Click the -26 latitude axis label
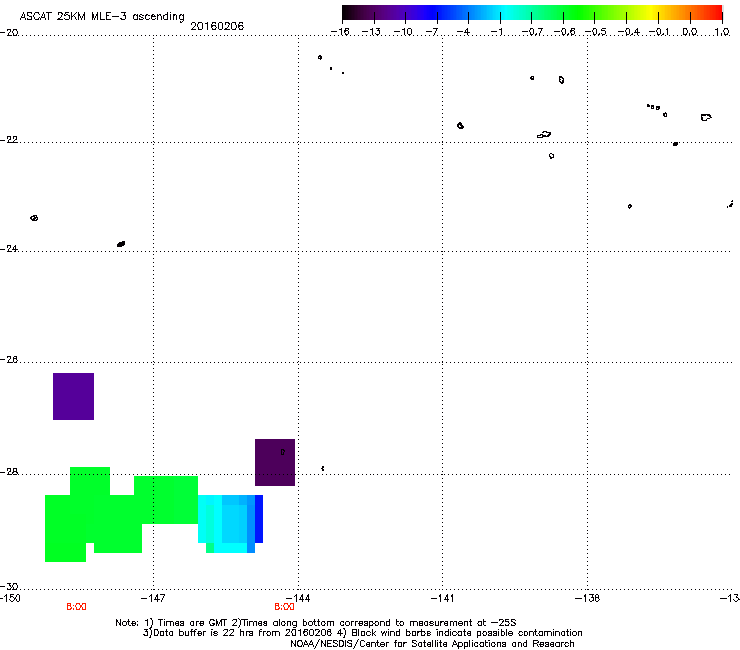740x650 pixels. pos(9,360)
